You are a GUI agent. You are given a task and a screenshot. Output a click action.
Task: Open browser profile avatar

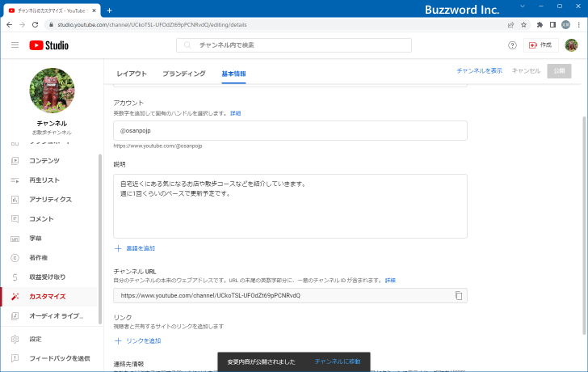point(565,25)
